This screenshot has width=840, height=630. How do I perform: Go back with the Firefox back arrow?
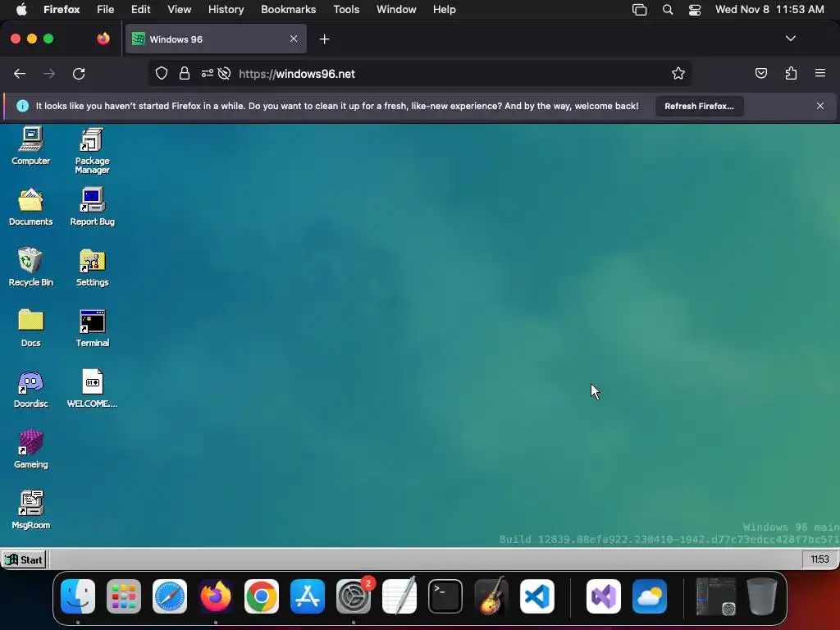[x=20, y=74]
